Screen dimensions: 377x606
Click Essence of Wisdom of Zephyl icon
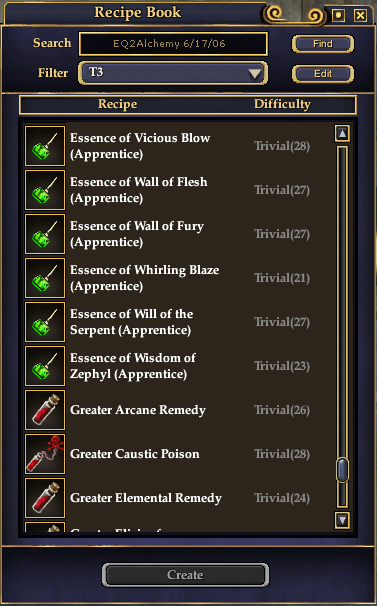(45, 366)
